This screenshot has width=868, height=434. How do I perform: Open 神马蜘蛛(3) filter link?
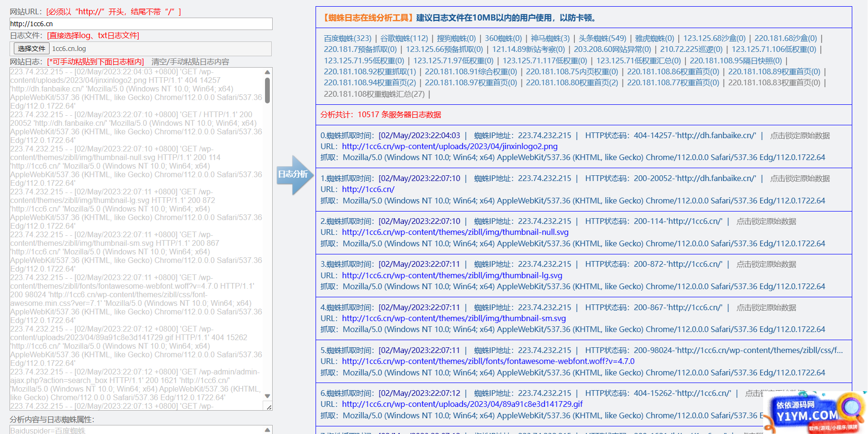coord(550,38)
